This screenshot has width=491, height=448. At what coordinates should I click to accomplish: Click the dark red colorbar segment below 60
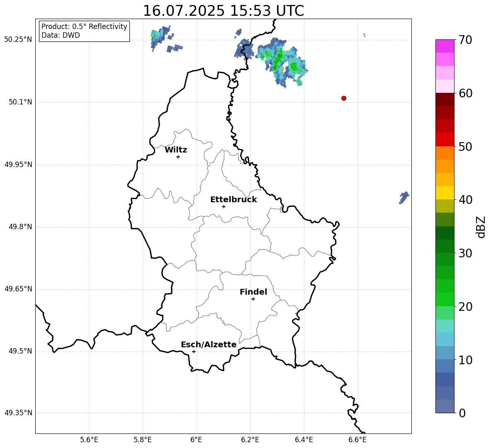[x=445, y=99]
